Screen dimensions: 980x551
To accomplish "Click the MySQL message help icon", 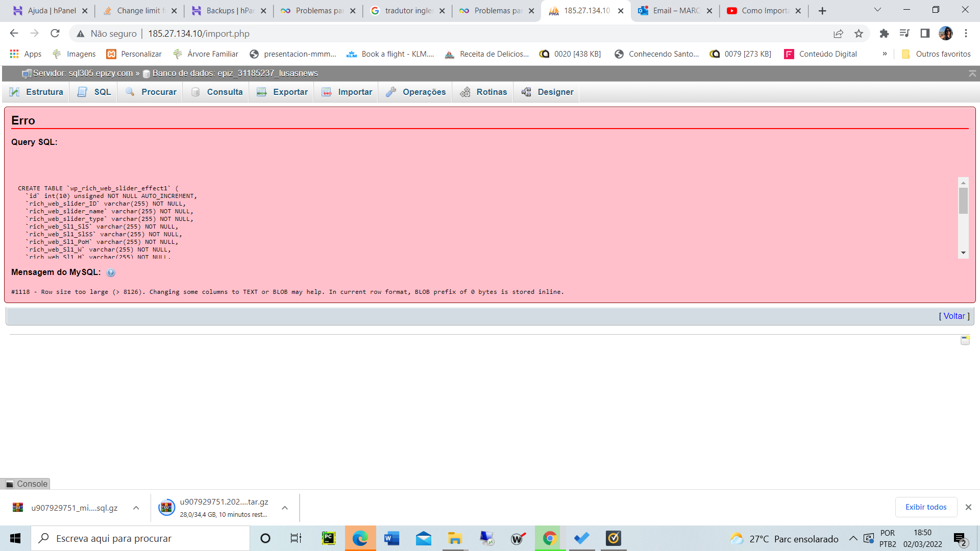I will (x=111, y=273).
